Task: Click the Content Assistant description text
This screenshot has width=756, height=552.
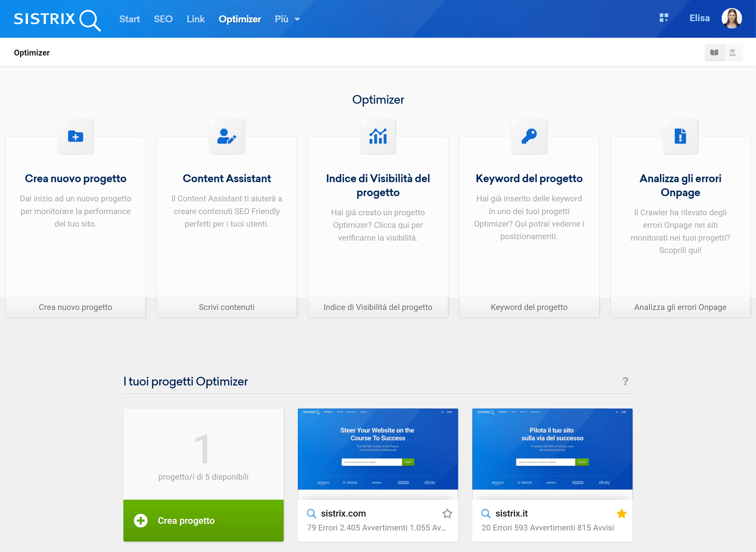Action: 227,211
